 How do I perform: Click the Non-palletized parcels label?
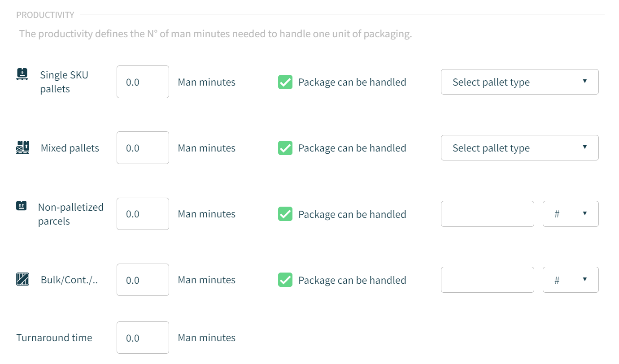(x=71, y=214)
